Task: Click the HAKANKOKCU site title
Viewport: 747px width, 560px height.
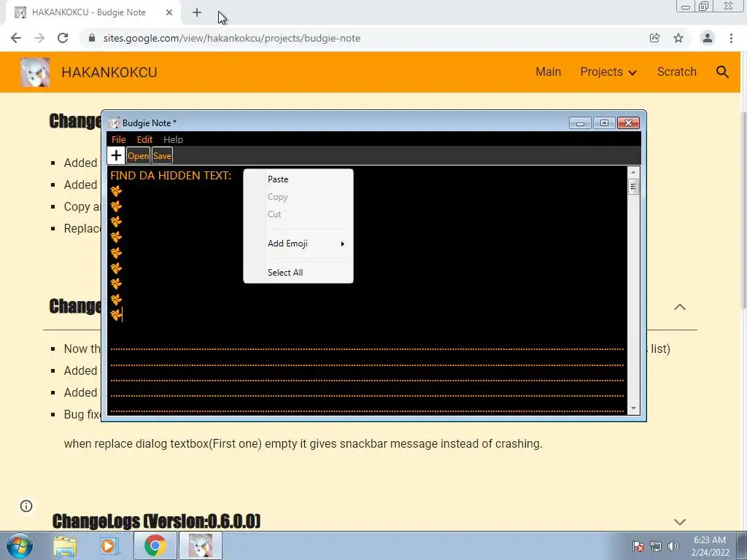Action: pos(109,72)
